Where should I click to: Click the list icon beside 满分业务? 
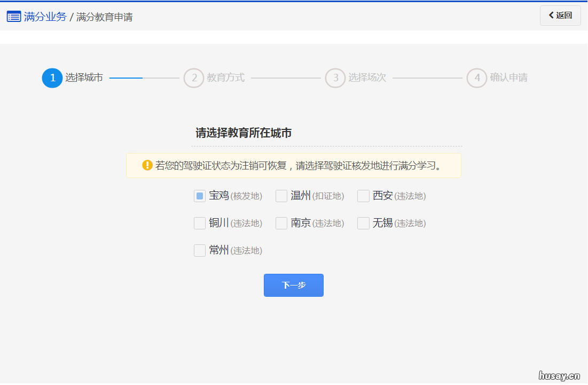13,16
